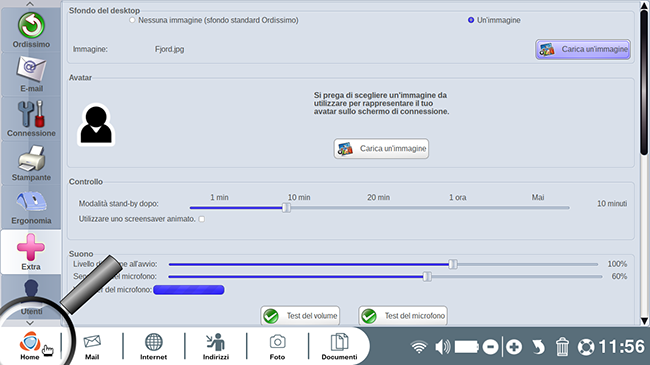This screenshot has width=650, height=365.
Task: Expand the sidebar list downward with the bottom chevron
Action: coord(30,323)
